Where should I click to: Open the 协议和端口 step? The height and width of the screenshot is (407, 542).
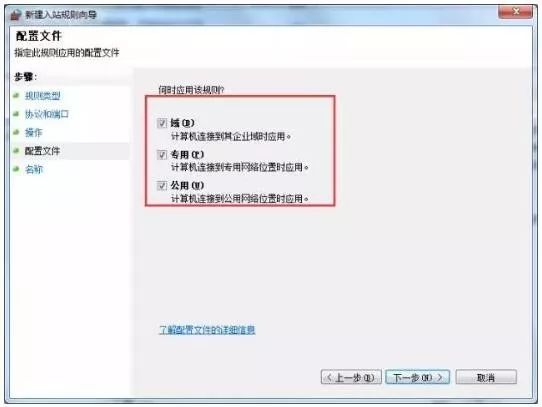point(47,114)
